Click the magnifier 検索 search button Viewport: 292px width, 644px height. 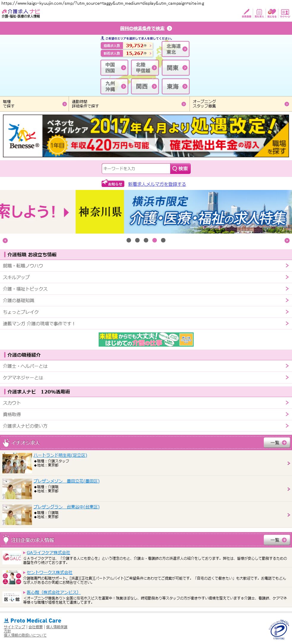[x=180, y=169]
